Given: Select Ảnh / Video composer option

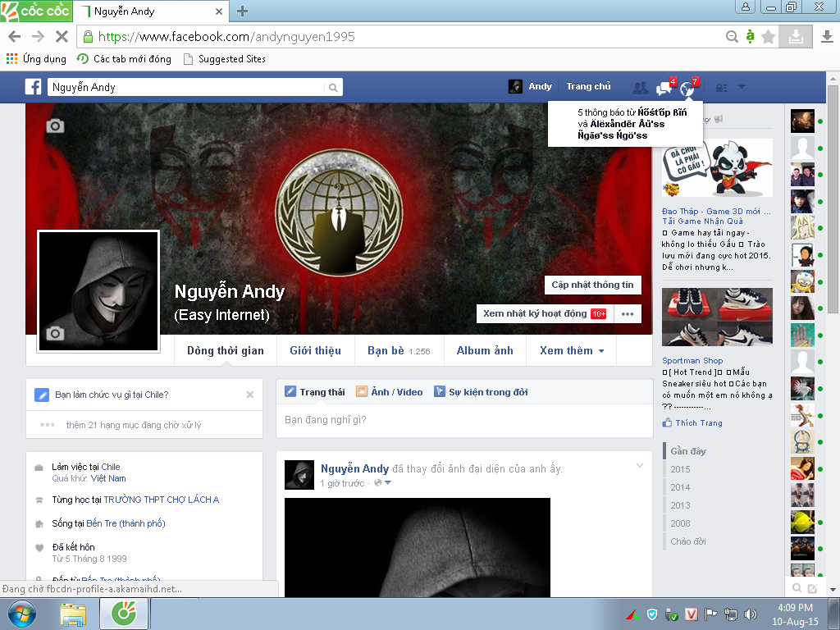Looking at the screenshot, I should pos(390,392).
